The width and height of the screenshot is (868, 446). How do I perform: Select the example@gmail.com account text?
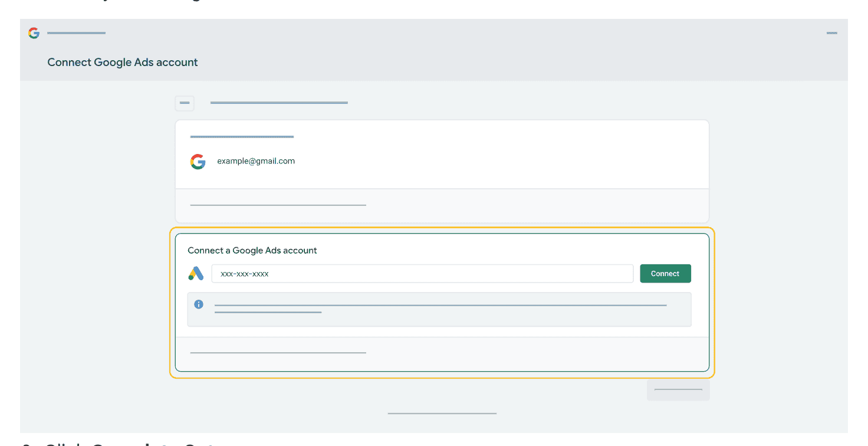tap(256, 161)
